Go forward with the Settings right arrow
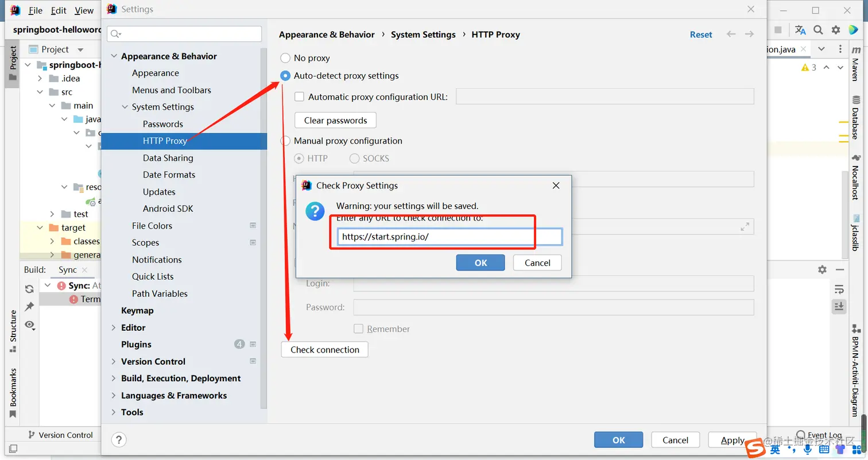 [749, 34]
